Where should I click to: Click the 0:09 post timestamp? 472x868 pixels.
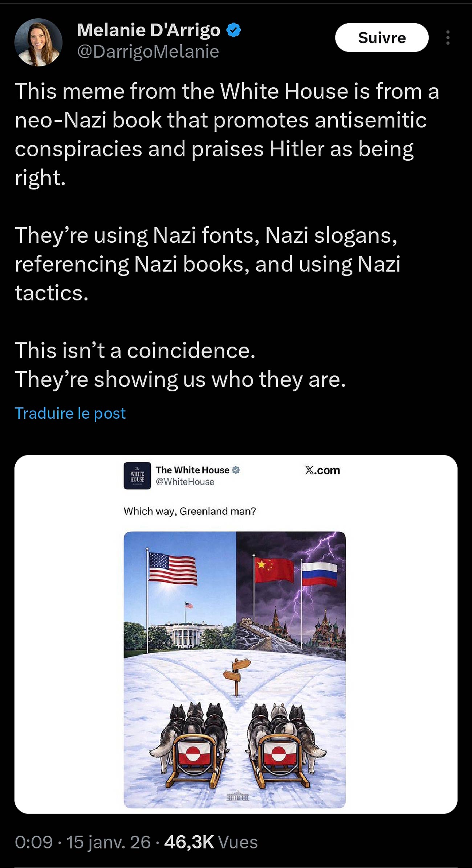34,842
